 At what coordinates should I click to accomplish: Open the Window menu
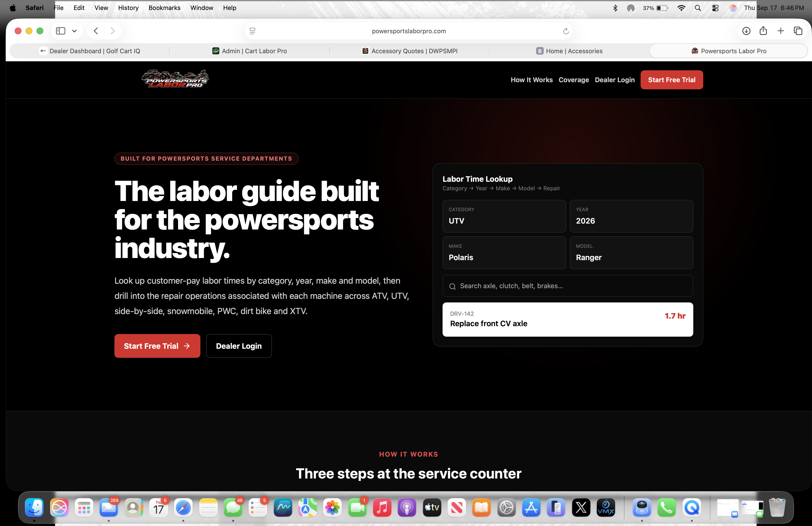pyautogui.click(x=202, y=8)
